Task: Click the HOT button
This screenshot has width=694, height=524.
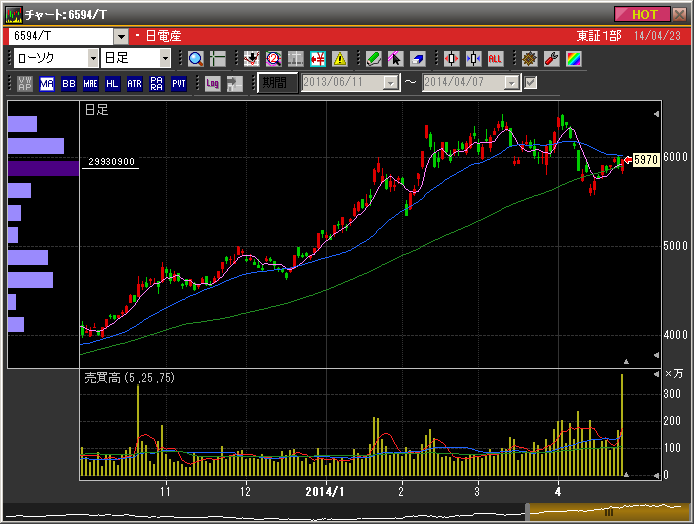Action: click(643, 14)
